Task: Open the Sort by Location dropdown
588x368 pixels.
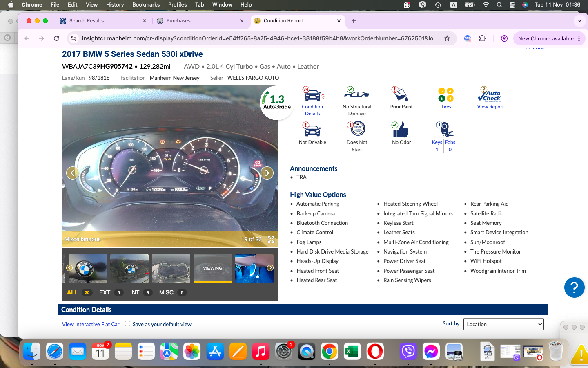Action: [504, 324]
